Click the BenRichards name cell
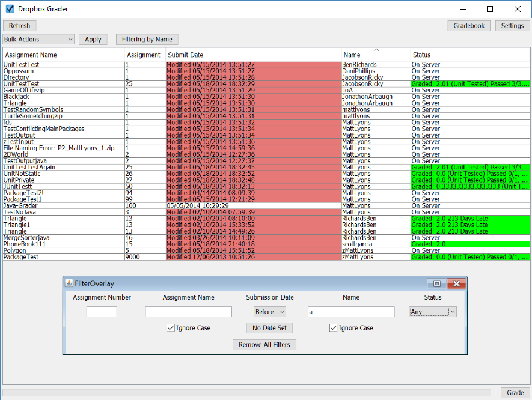 [376, 65]
